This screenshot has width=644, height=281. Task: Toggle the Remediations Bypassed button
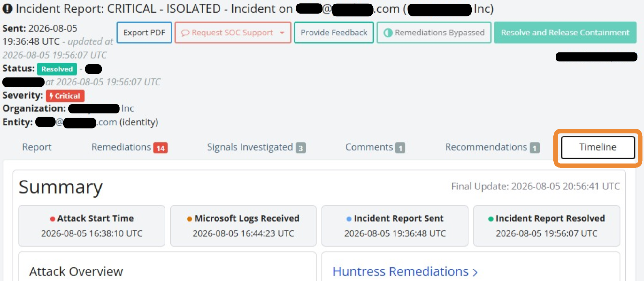click(434, 33)
